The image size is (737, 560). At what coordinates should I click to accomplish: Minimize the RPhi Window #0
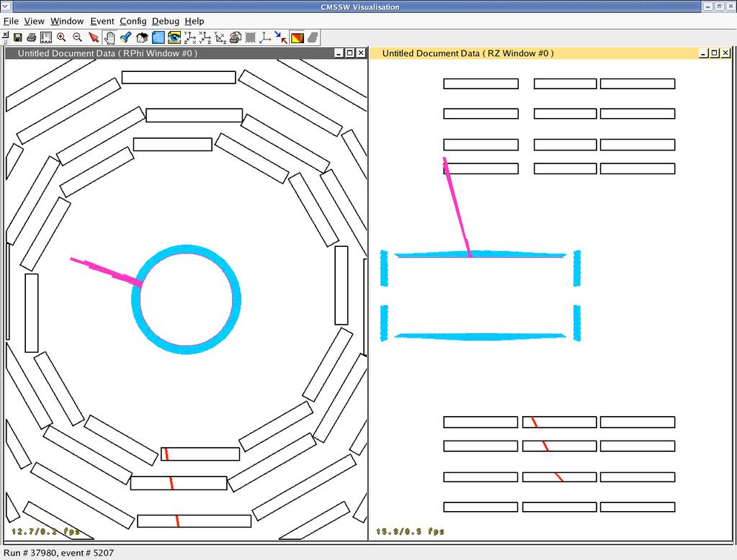(339, 53)
